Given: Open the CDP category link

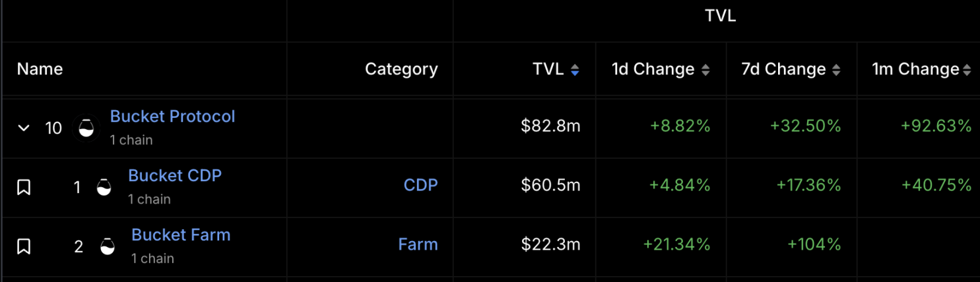Looking at the screenshot, I should [420, 185].
